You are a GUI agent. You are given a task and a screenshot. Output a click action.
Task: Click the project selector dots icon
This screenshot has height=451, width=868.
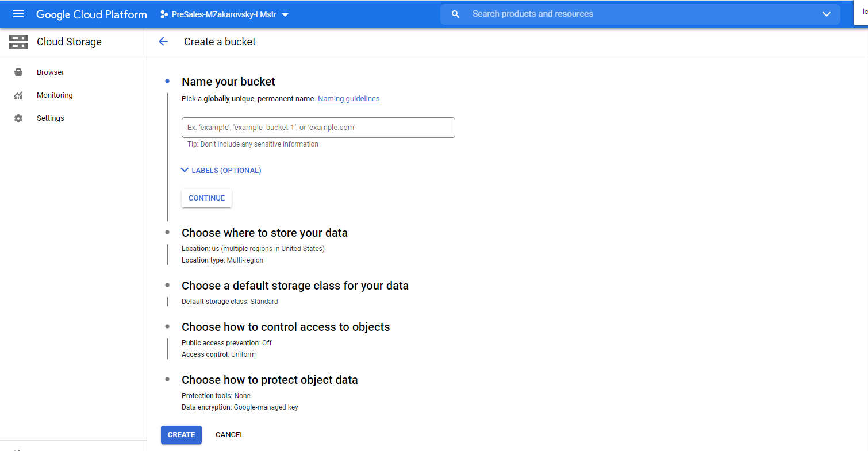[164, 14]
